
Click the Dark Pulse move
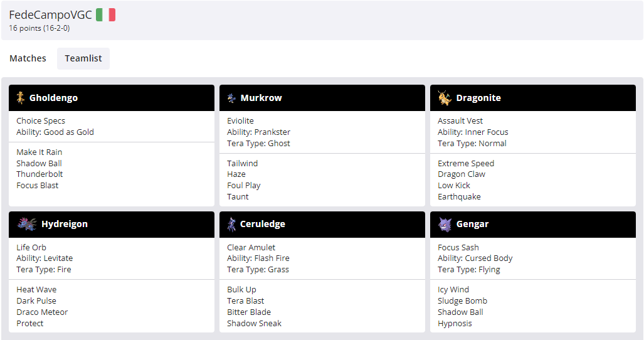(36, 300)
